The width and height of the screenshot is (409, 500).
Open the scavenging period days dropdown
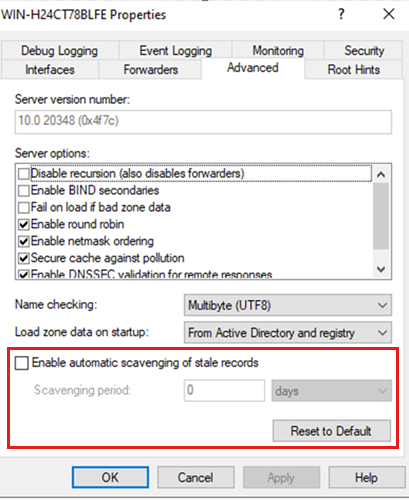[332, 390]
